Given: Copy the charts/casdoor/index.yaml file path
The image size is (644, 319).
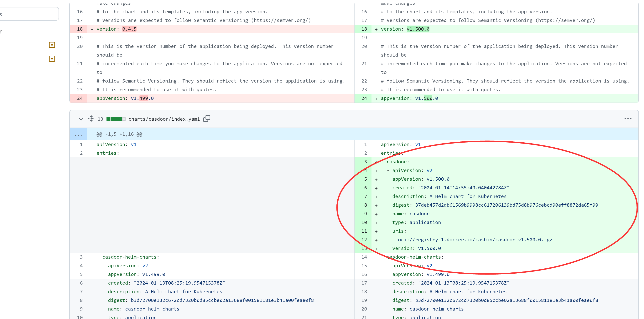Looking at the screenshot, I should point(207,119).
